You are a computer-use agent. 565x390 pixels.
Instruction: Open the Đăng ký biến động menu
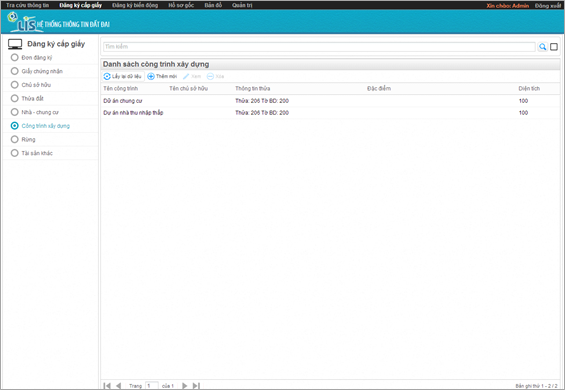(135, 5)
